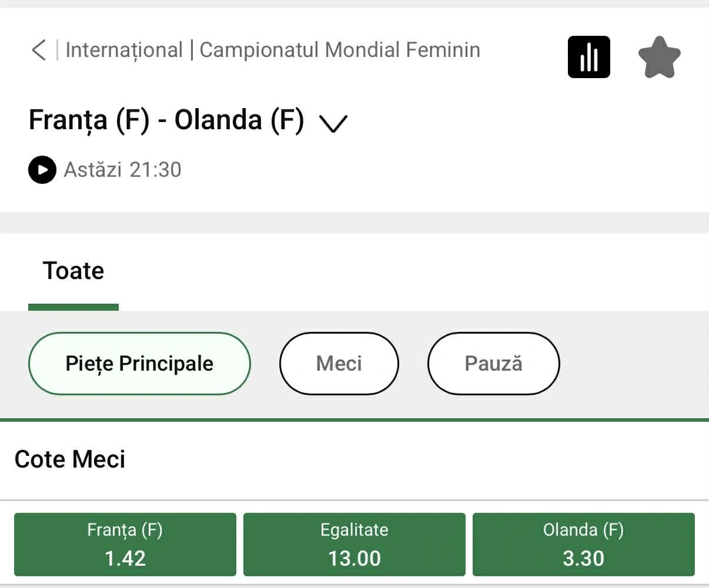Screen dimensions: 709x588
Task: Favorite this match using the star icon
Action: 660,56
